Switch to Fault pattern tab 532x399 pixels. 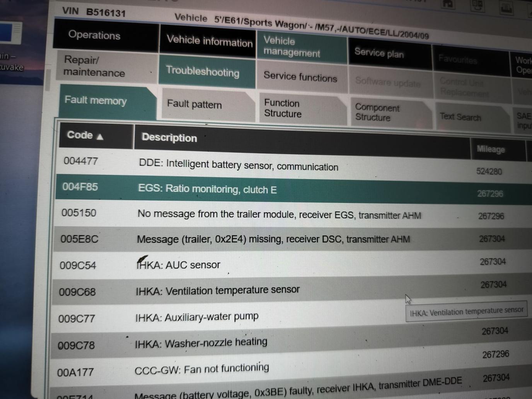[194, 104]
